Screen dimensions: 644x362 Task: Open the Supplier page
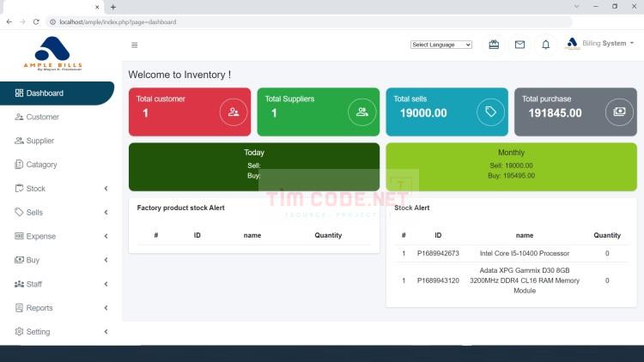(39, 141)
